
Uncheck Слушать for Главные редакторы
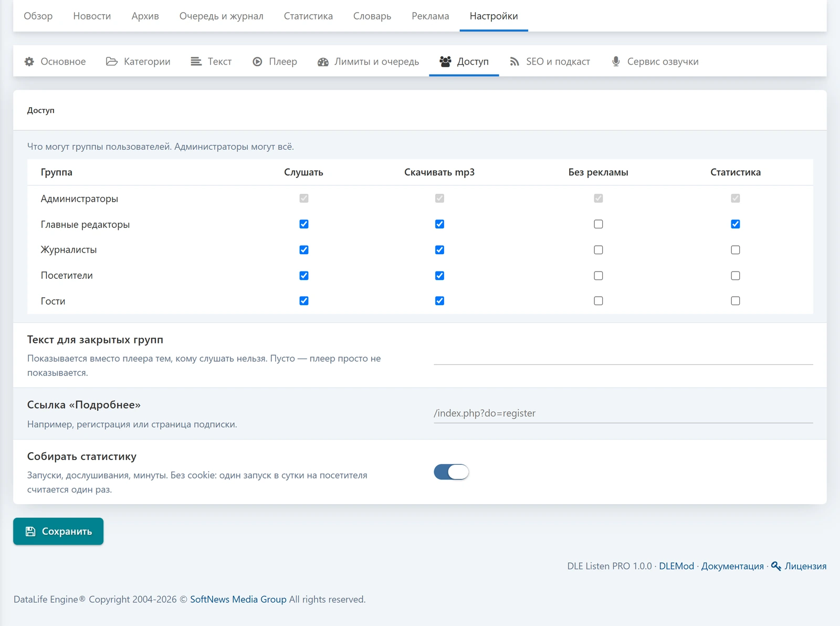(304, 224)
